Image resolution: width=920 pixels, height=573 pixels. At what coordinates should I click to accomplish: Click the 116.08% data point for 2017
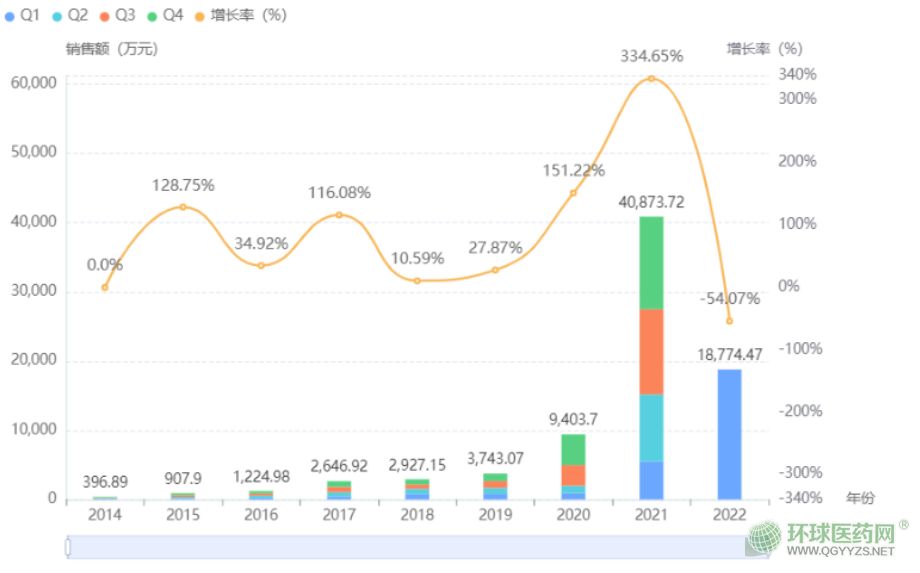(339, 215)
